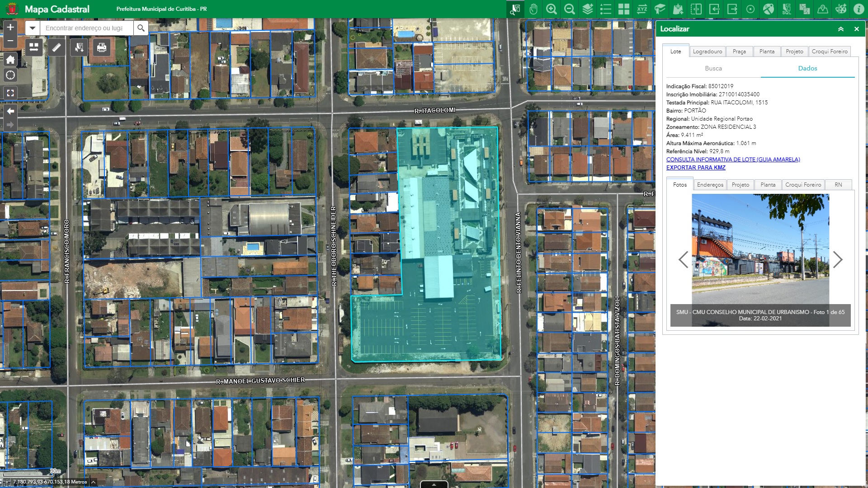This screenshot has width=868, height=488.
Task: Click the coordinate capture icon in status bar
Action: point(6,482)
